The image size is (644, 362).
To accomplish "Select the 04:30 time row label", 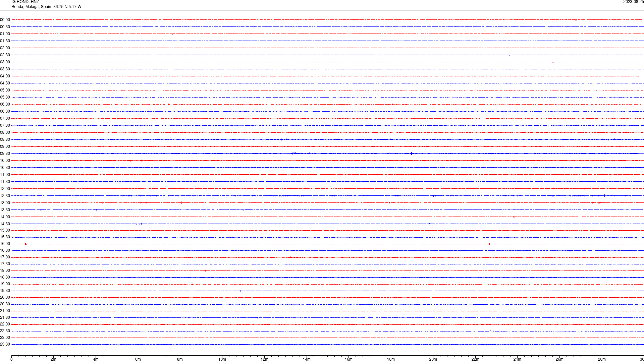I will coord(5,83).
